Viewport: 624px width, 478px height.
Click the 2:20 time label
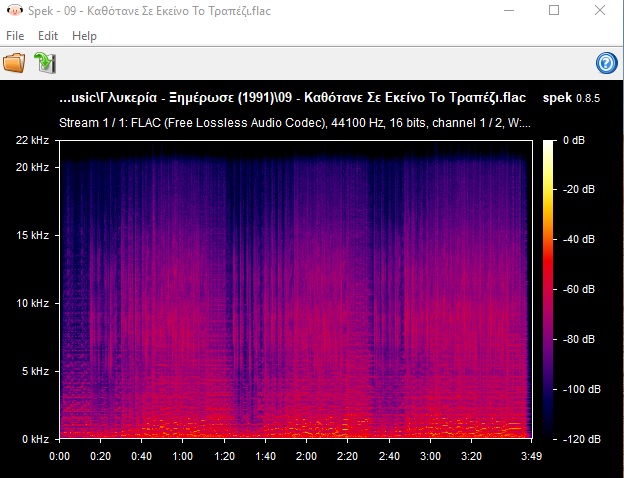click(347, 456)
